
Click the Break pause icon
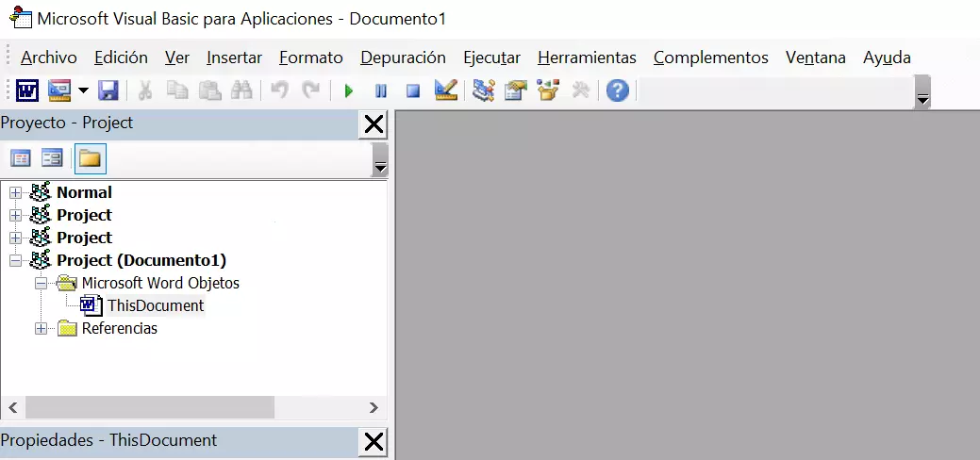point(381,91)
